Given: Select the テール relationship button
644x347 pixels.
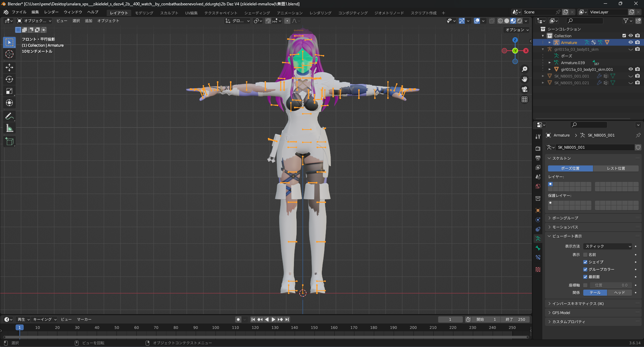Looking at the screenshot, I should pos(595,293).
